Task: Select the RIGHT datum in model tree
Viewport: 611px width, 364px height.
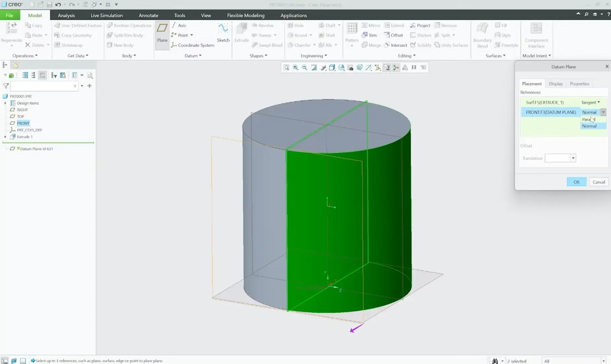Action: [22, 110]
